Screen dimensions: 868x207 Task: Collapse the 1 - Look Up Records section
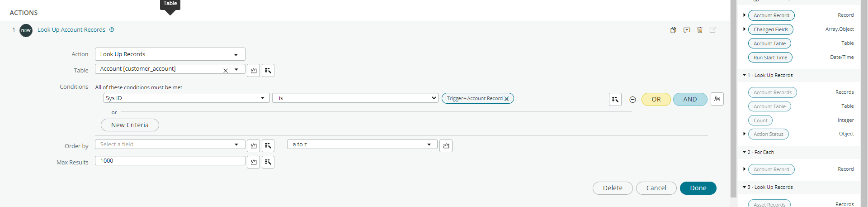[x=744, y=75]
